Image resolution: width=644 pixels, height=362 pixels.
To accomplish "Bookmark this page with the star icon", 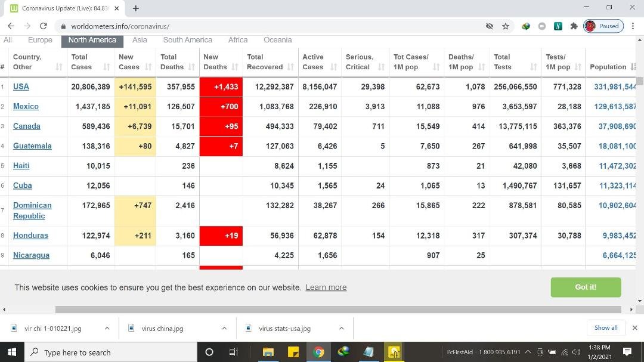I will point(506,26).
